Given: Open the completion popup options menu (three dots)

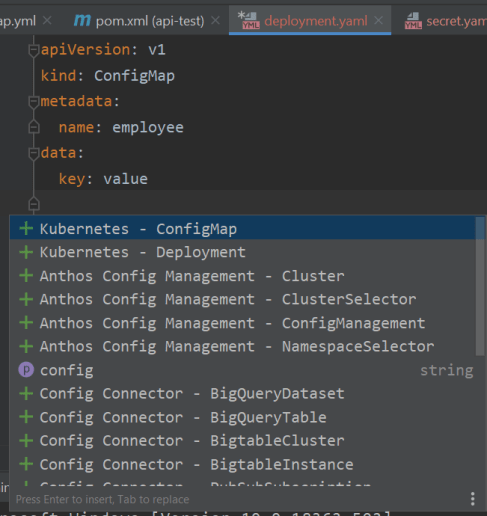Looking at the screenshot, I should coord(472,499).
